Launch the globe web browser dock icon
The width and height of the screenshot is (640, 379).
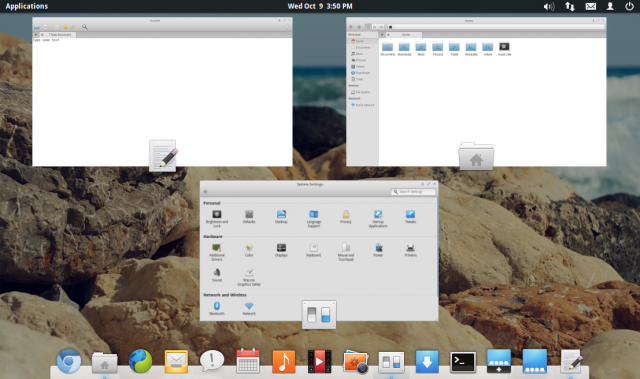pyautogui.click(x=140, y=361)
